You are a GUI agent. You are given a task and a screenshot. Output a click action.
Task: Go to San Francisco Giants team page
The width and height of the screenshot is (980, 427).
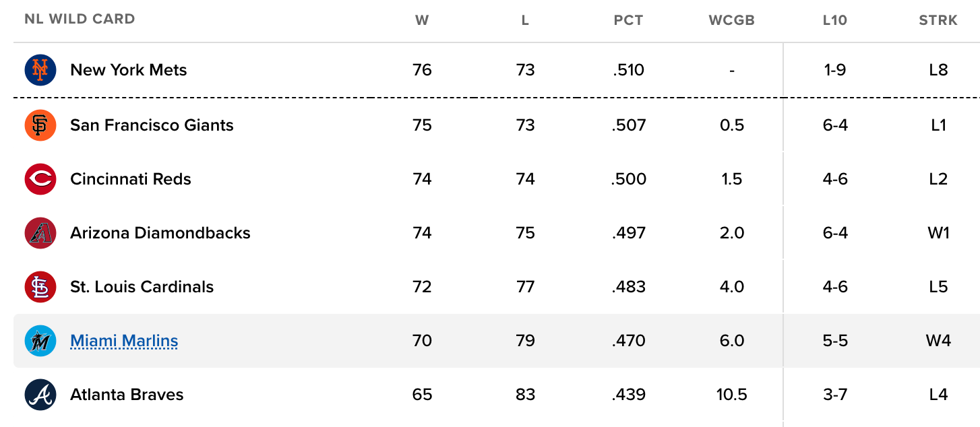pyautogui.click(x=152, y=125)
